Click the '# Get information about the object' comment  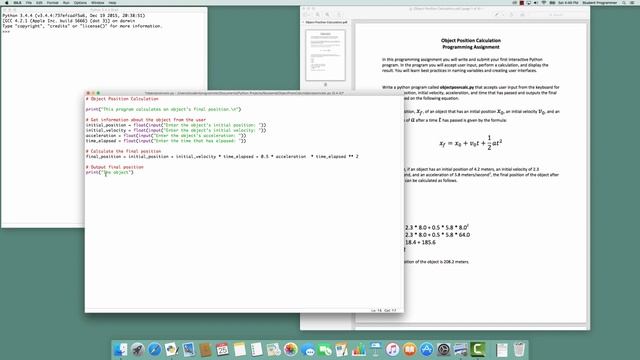pos(146,120)
